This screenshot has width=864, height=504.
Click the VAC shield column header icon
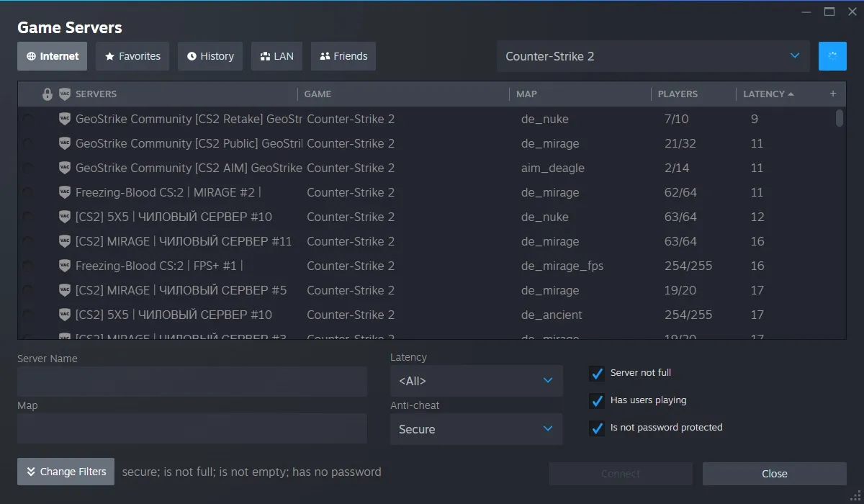pos(65,94)
